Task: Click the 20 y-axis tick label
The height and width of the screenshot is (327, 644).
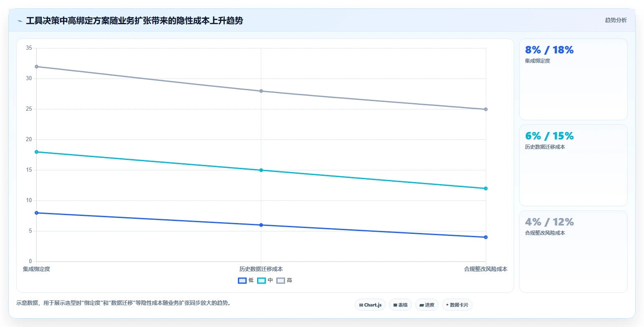Action: click(x=29, y=139)
